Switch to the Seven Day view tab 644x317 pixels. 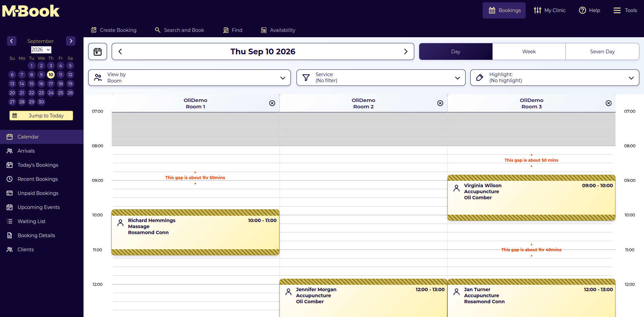click(602, 52)
